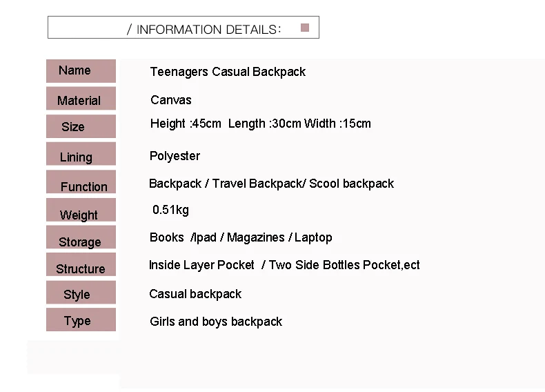Click the 0.51kg weight value

click(170, 210)
